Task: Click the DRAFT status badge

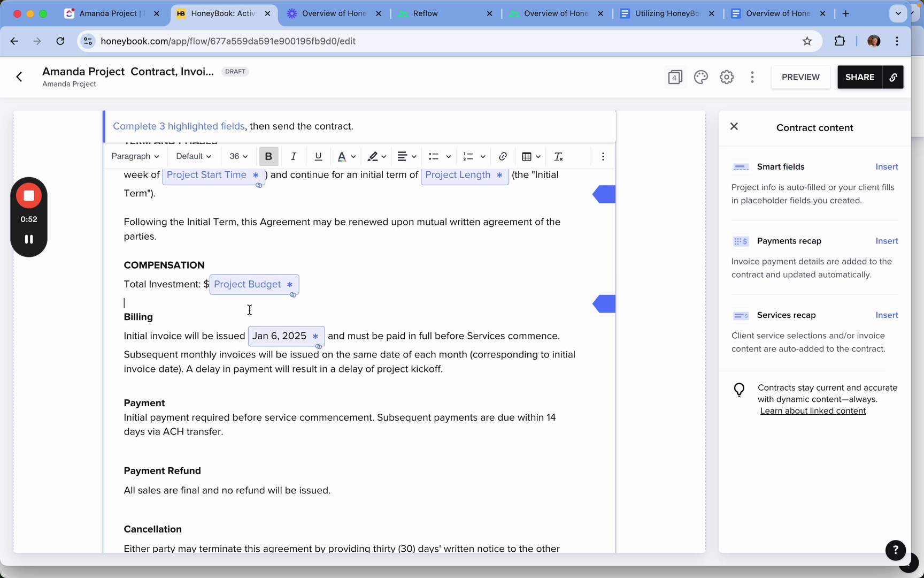Action: (x=235, y=71)
